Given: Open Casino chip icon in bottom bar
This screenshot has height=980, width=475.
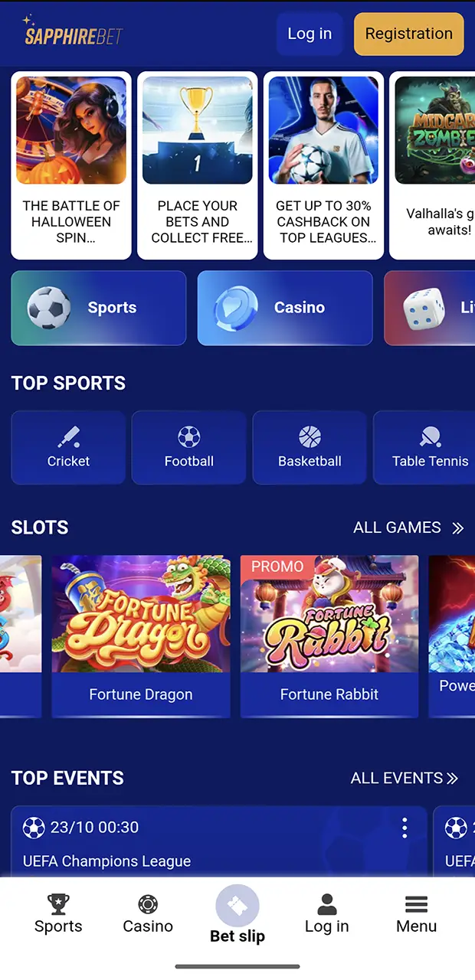Looking at the screenshot, I should point(148,904).
